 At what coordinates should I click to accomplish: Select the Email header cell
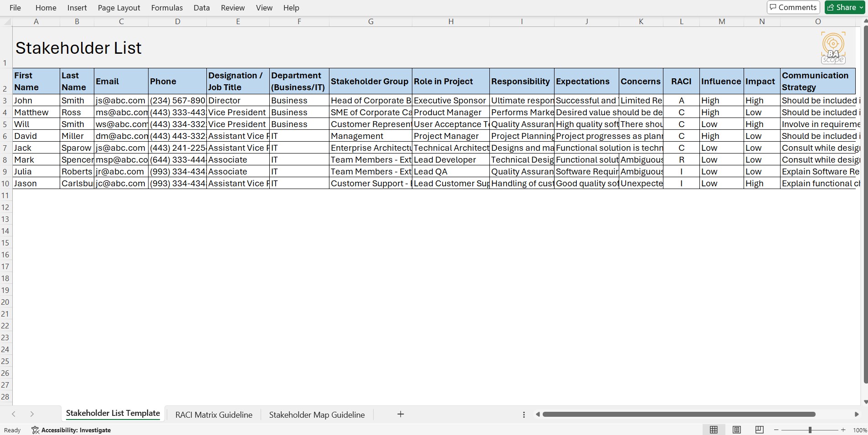(121, 81)
